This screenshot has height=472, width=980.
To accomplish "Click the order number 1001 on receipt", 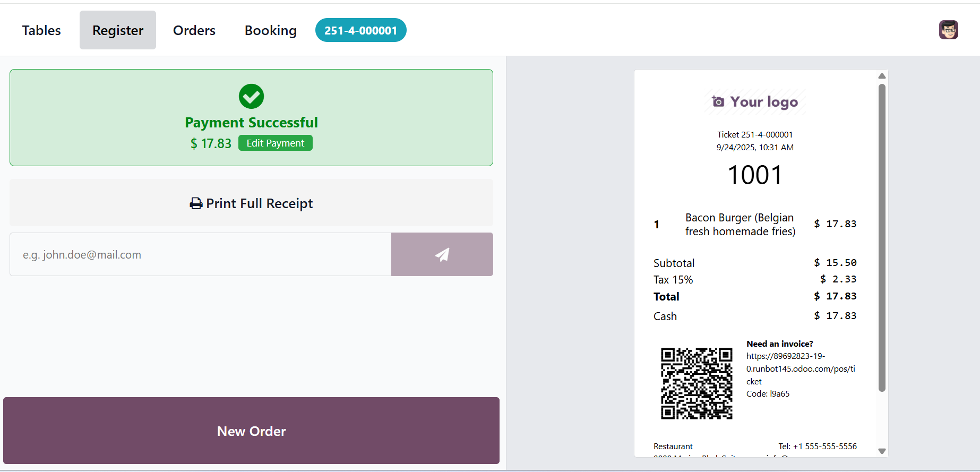I will [x=754, y=175].
